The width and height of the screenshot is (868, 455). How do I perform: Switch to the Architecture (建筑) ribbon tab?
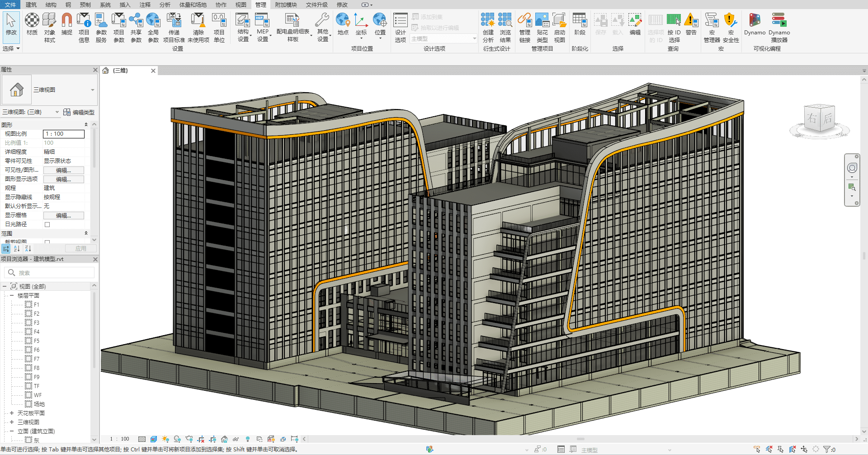(x=31, y=5)
